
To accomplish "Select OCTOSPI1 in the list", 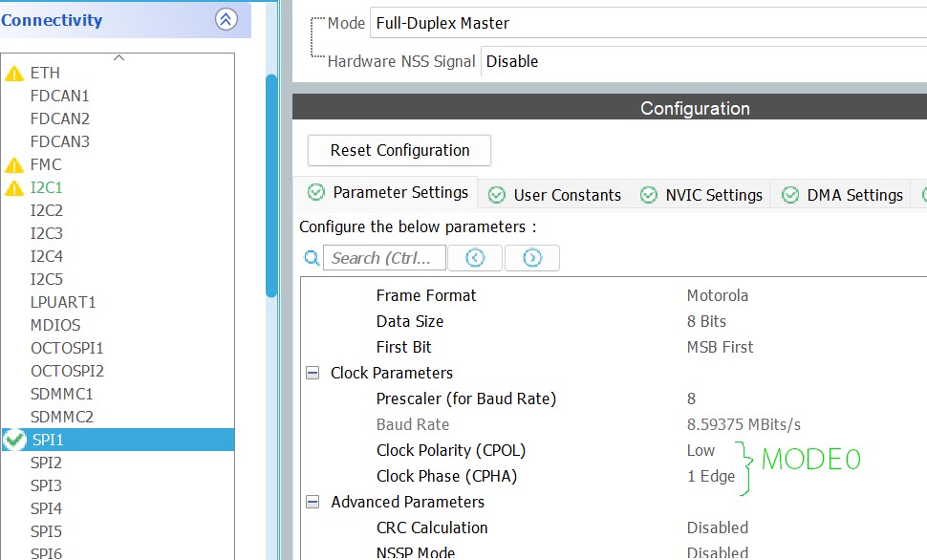I will pos(67,348).
